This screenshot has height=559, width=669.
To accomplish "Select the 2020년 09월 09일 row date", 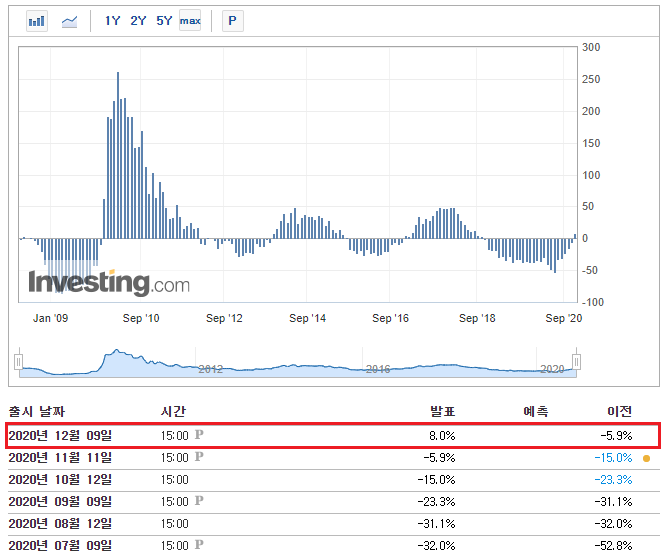I will (60, 501).
